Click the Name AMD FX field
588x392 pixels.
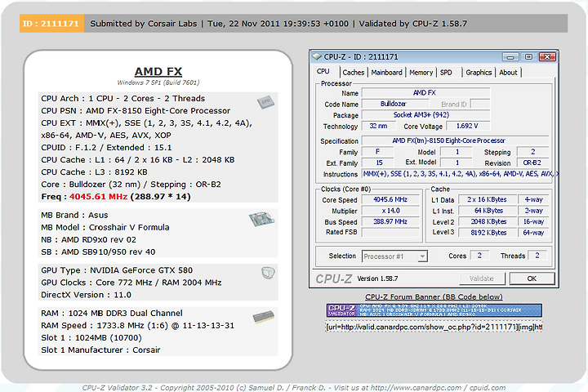tap(425, 92)
